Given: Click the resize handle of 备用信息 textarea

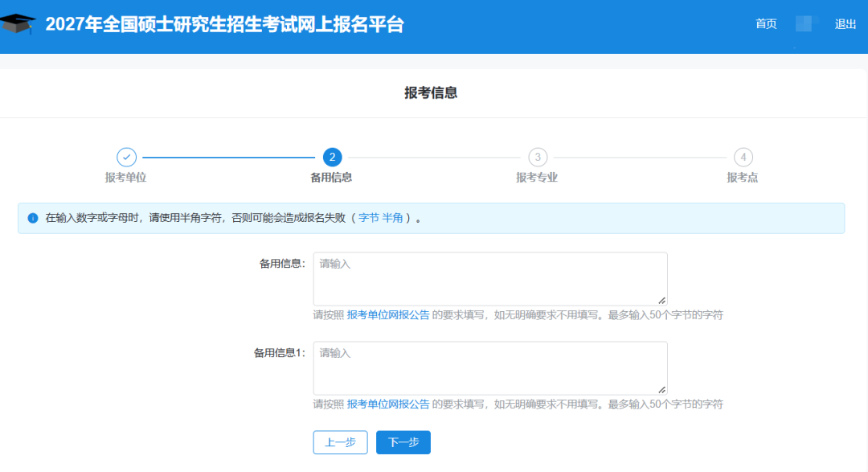Looking at the screenshot, I should point(661,300).
